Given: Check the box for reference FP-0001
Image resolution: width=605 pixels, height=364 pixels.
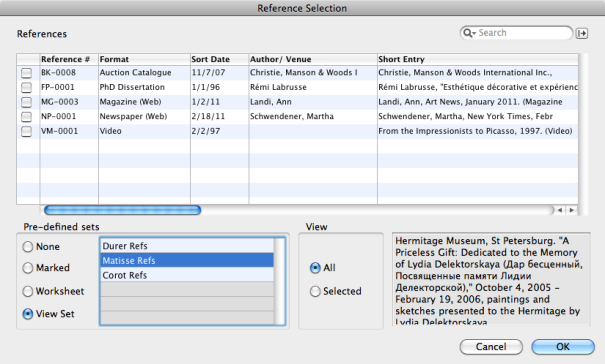Looking at the screenshot, I should pyautogui.click(x=26, y=88).
